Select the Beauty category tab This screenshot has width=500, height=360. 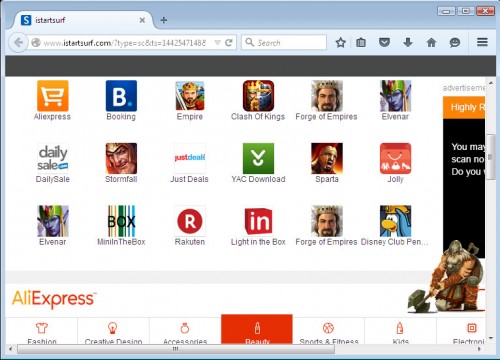click(x=257, y=330)
